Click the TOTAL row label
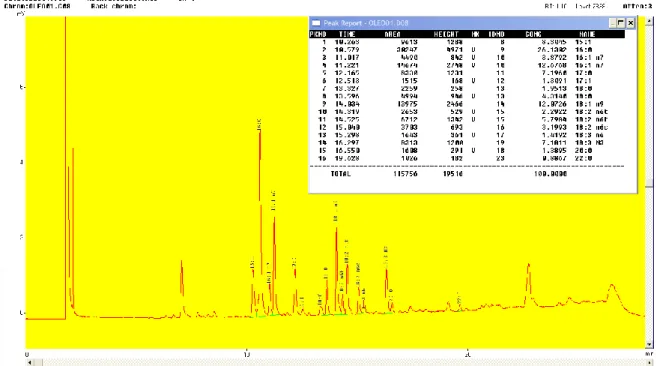Screen dimensions: 660x366 pos(341,174)
